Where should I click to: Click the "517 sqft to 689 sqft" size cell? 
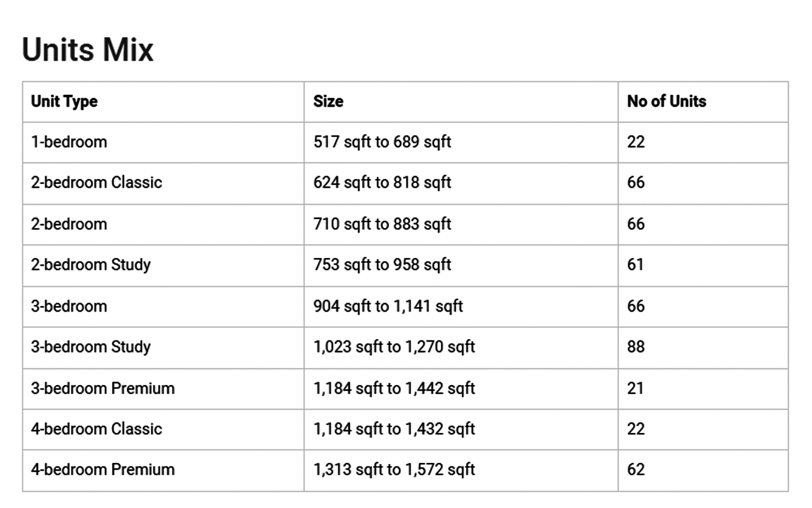point(382,142)
